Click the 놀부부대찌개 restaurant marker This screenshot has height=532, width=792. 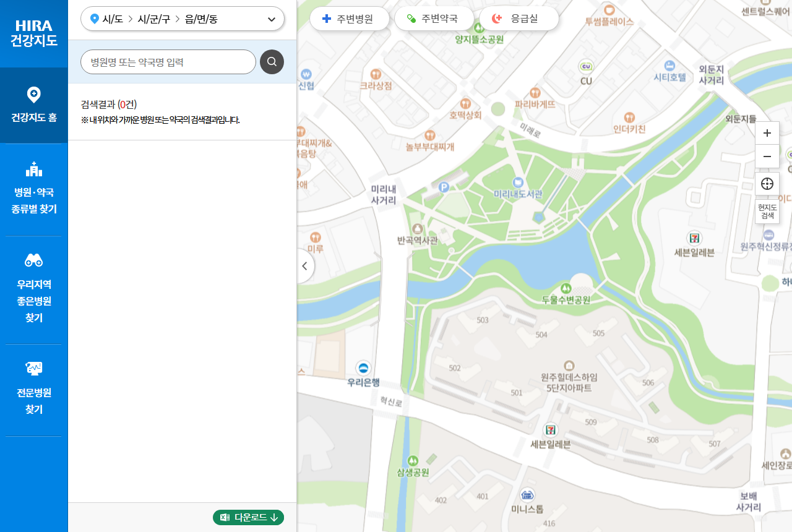click(x=429, y=135)
